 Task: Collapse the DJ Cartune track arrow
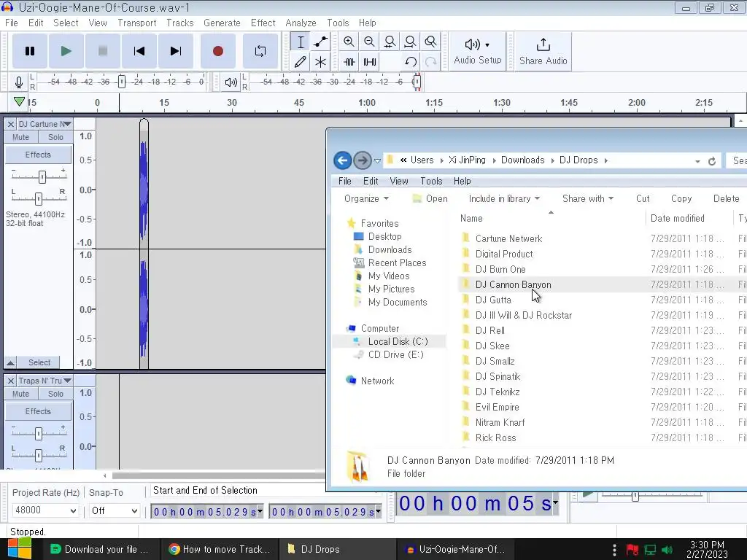pyautogui.click(x=10, y=362)
